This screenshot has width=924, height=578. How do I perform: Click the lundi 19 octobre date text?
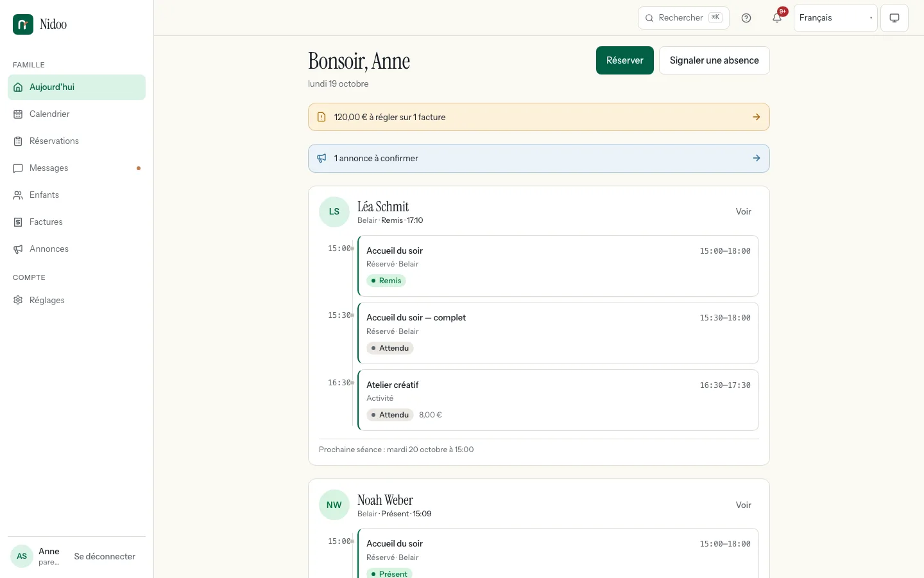338,84
